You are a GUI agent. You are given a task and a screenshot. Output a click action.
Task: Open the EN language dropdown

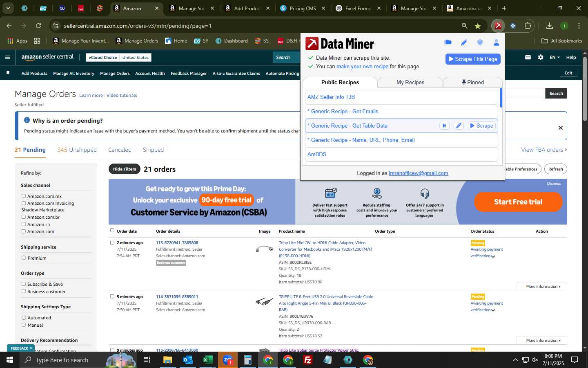pyautogui.click(x=555, y=57)
